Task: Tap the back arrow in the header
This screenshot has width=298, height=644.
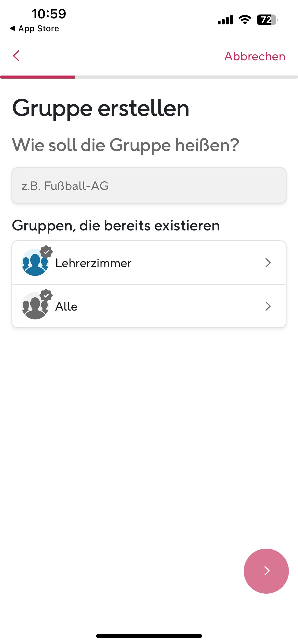Action: pyautogui.click(x=16, y=56)
